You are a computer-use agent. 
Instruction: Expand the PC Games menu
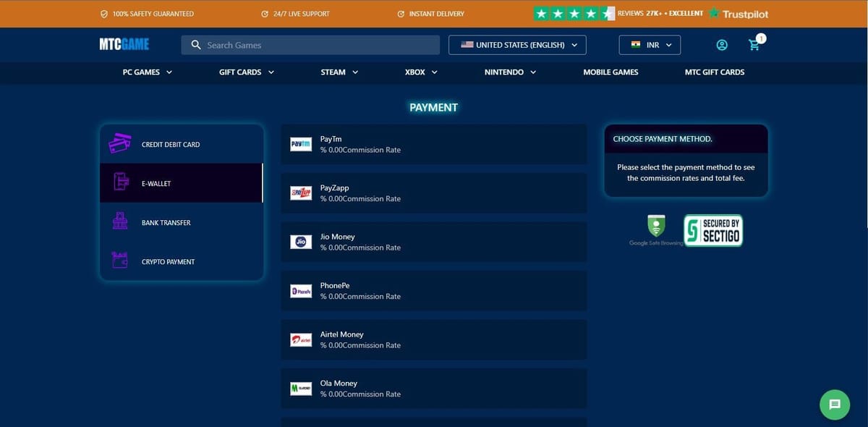[148, 72]
